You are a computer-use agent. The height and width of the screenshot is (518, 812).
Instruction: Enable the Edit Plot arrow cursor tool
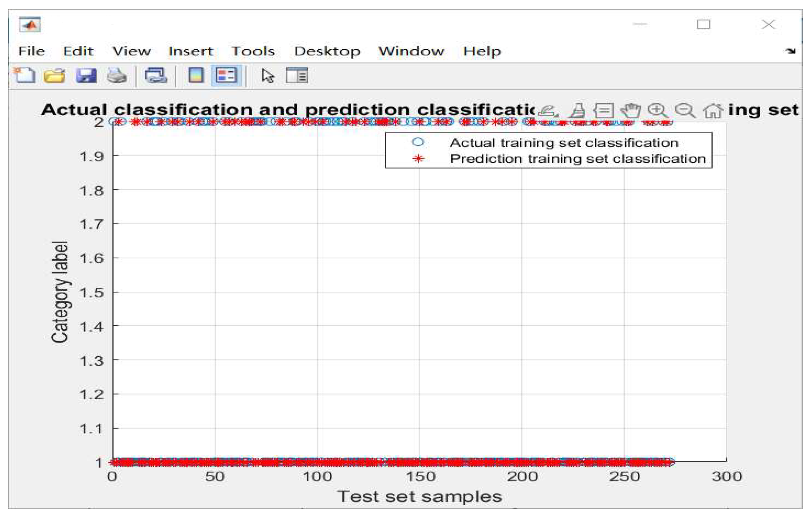pos(267,75)
